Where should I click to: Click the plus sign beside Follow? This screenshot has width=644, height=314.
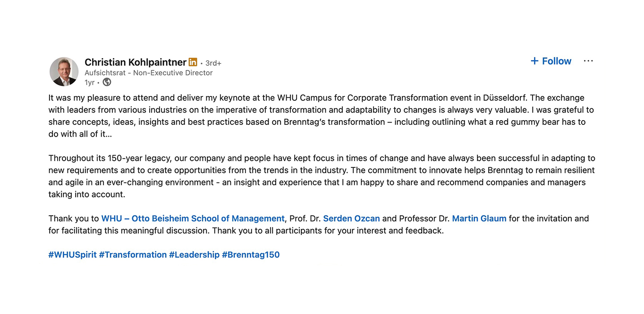tap(534, 61)
